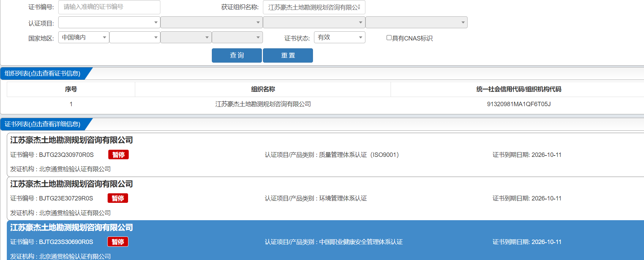
Task: Click 发证机构 text under certificate BJTG23E30729R0S
Action: point(60,213)
